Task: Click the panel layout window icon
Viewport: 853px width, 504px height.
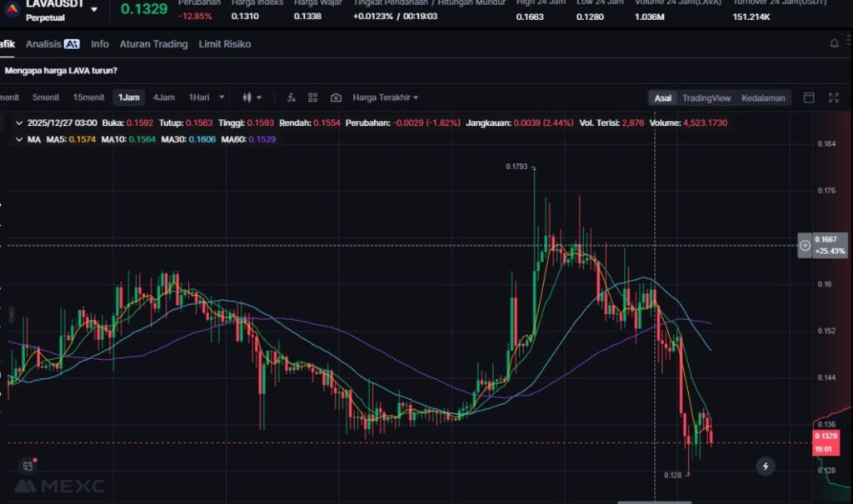Action: 808,97
